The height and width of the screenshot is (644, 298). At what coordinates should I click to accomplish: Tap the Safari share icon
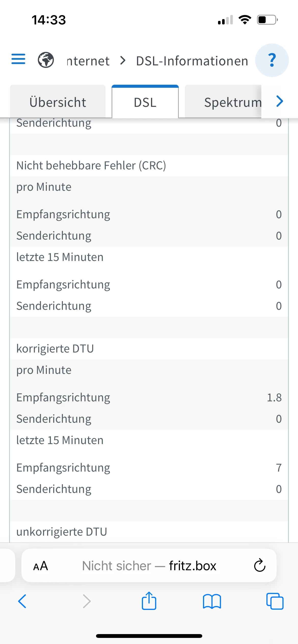pos(149,601)
